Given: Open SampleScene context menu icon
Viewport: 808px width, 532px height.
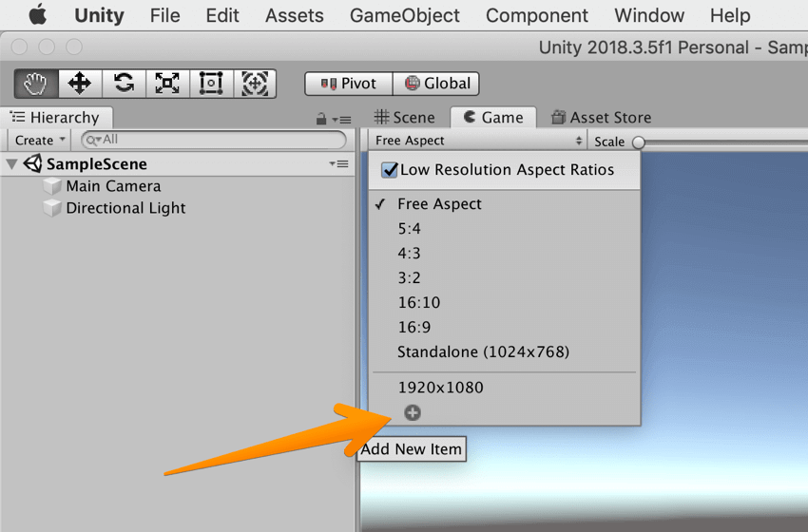Looking at the screenshot, I should pos(339,163).
